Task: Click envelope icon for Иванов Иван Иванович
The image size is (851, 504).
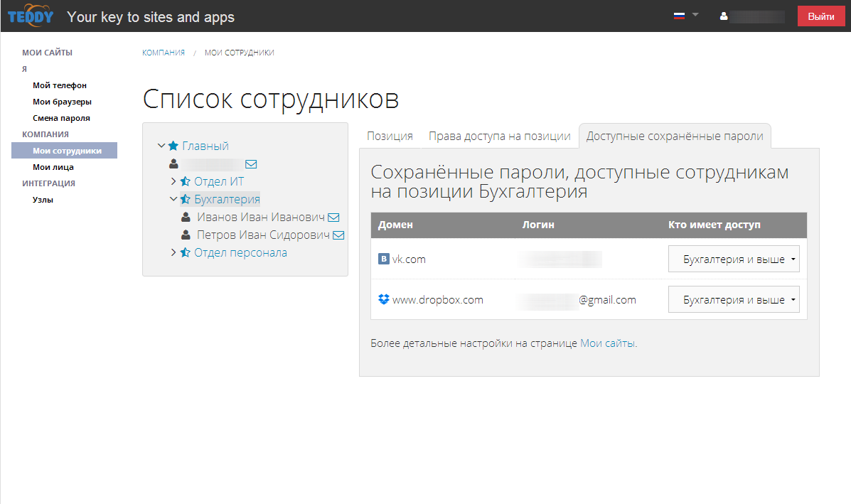Action: tap(333, 217)
